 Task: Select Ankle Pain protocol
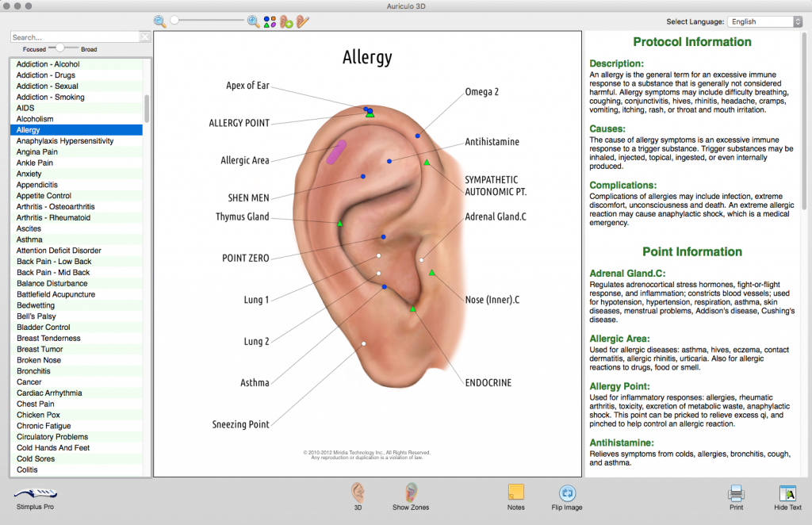pyautogui.click(x=77, y=163)
